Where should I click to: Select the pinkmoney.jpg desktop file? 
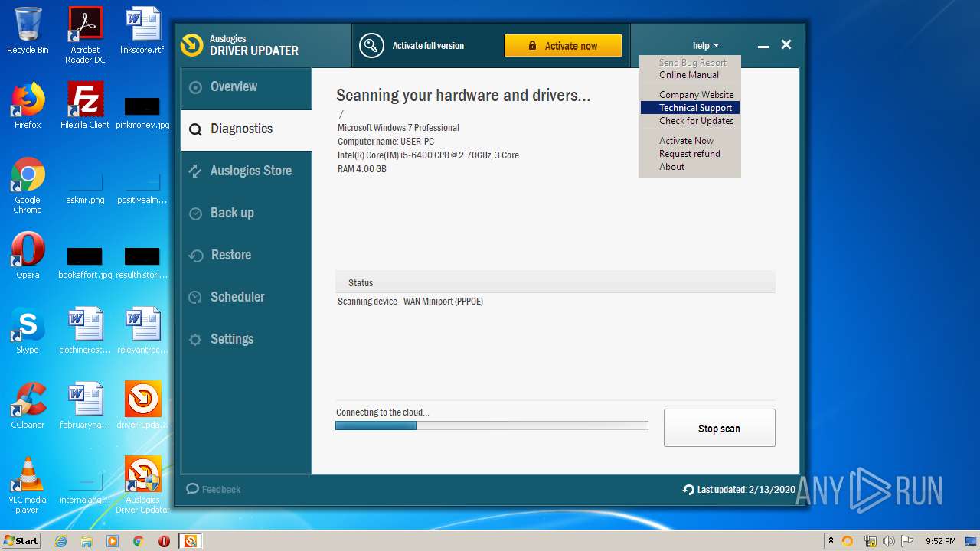coord(142,112)
